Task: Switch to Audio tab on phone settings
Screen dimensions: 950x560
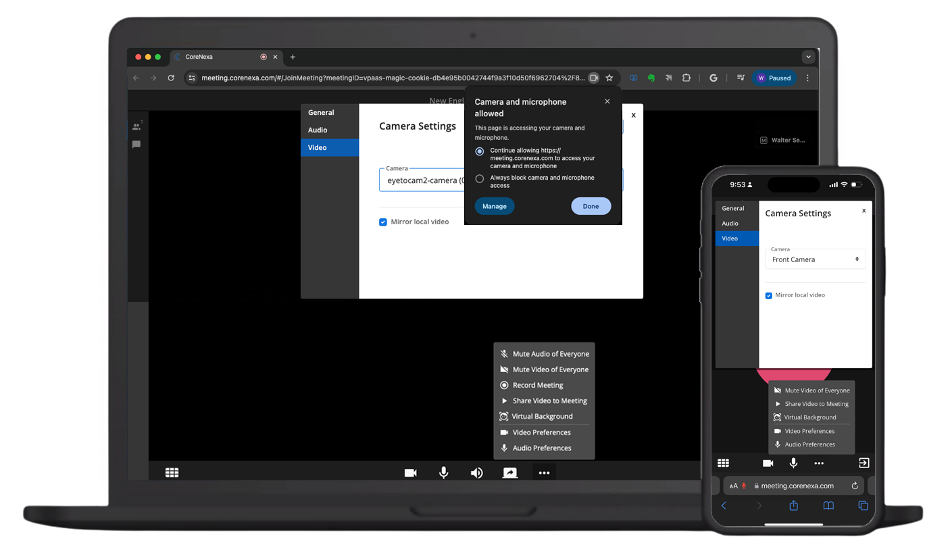Action: 737,223
